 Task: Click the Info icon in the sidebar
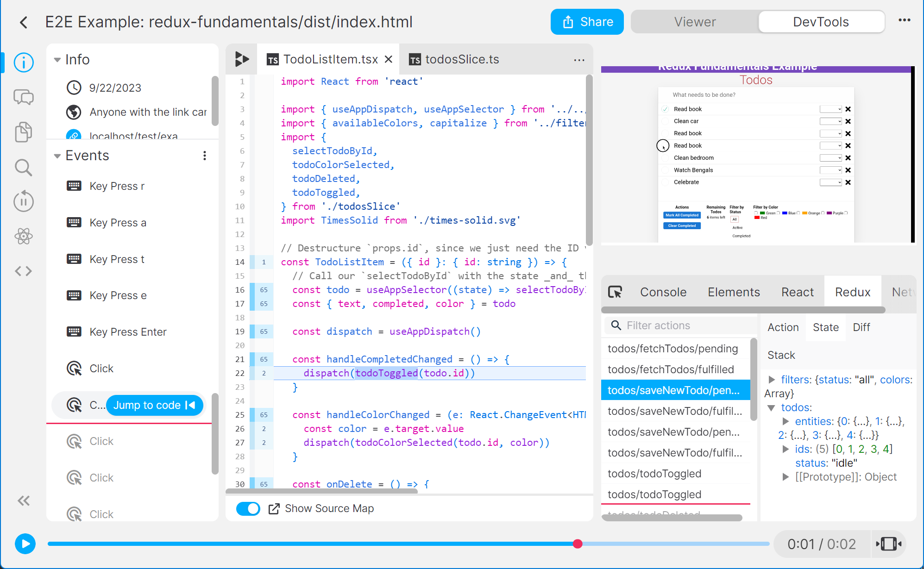[24, 63]
